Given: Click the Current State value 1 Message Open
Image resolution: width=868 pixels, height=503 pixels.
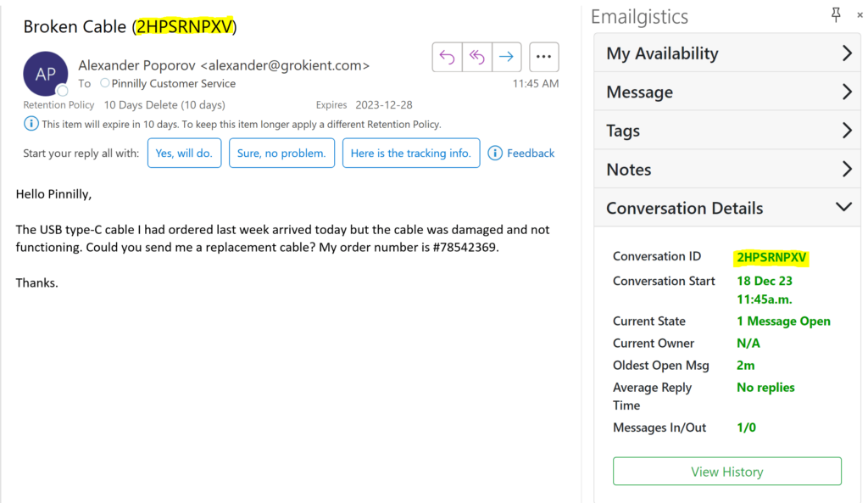Looking at the screenshot, I should tap(783, 321).
